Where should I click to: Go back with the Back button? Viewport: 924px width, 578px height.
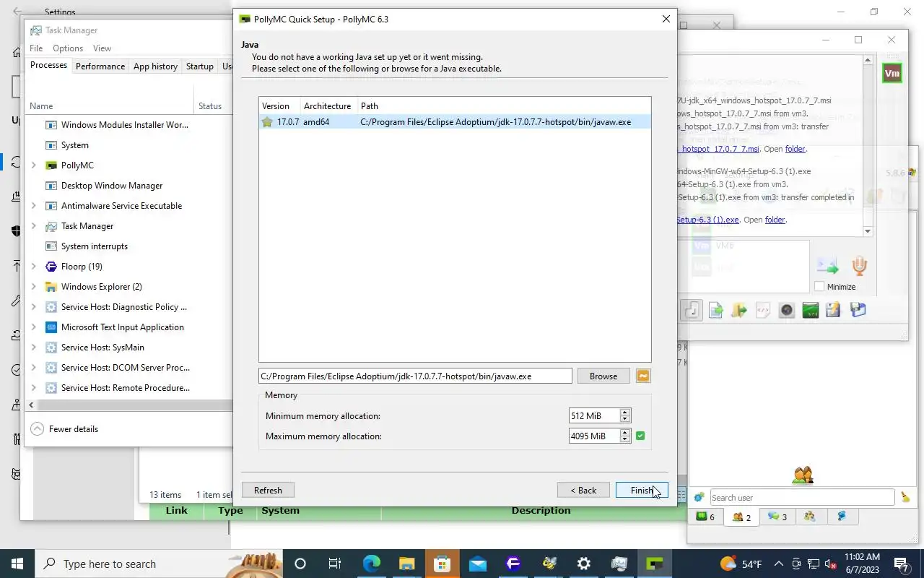coord(583,490)
